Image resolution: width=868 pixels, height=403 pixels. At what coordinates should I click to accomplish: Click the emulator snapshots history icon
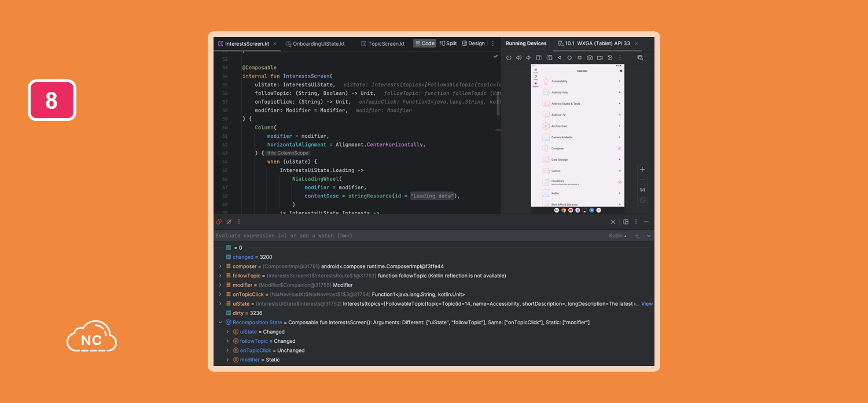pyautogui.click(x=610, y=58)
